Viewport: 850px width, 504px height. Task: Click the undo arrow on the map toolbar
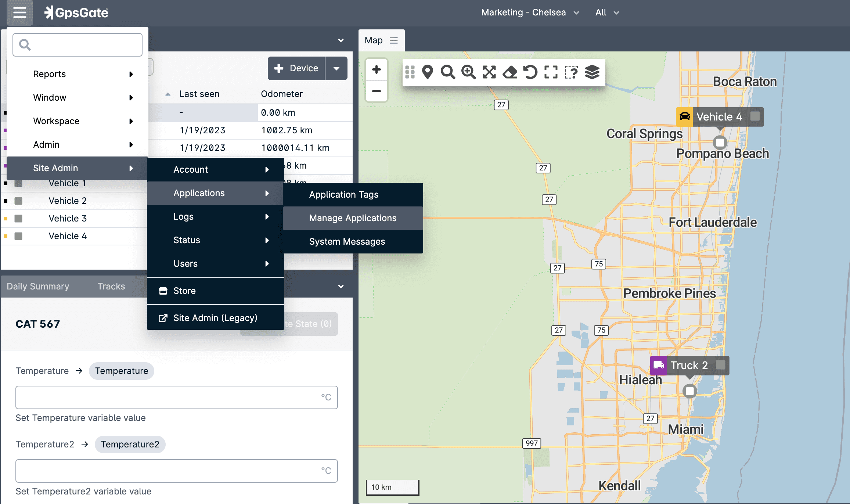tap(530, 72)
